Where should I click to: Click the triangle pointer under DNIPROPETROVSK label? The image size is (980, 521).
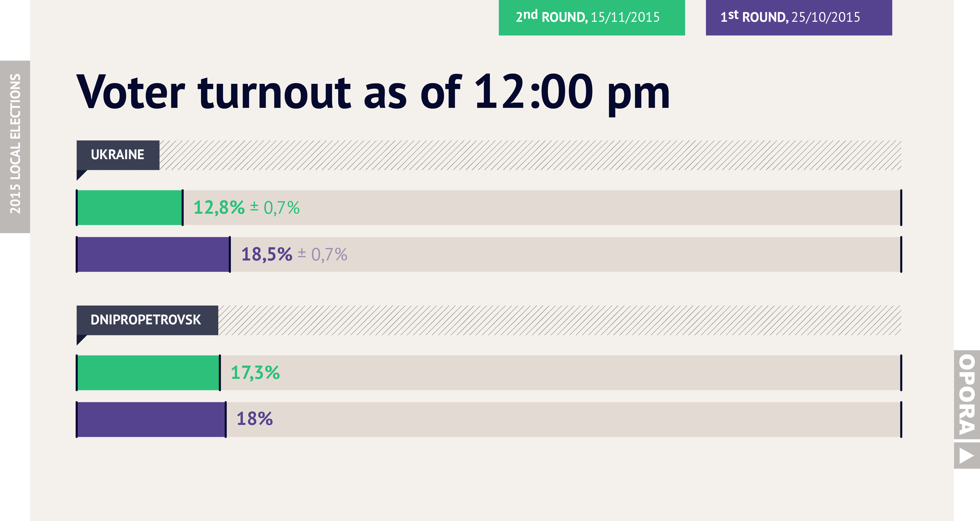[82, 340]
